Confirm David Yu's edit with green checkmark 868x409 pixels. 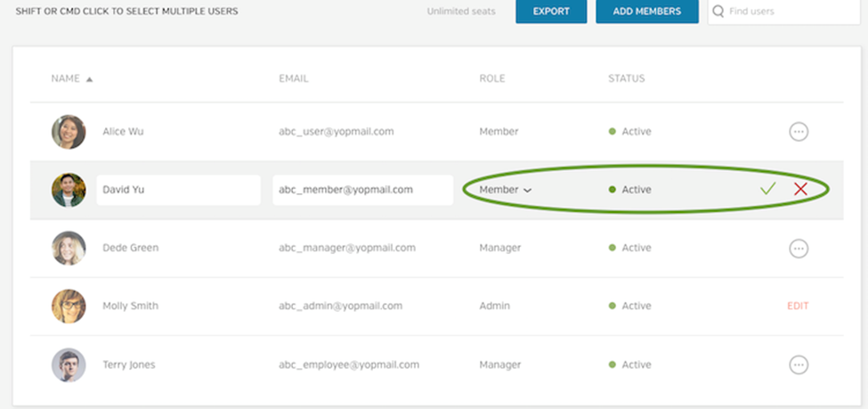click(768, 189)
